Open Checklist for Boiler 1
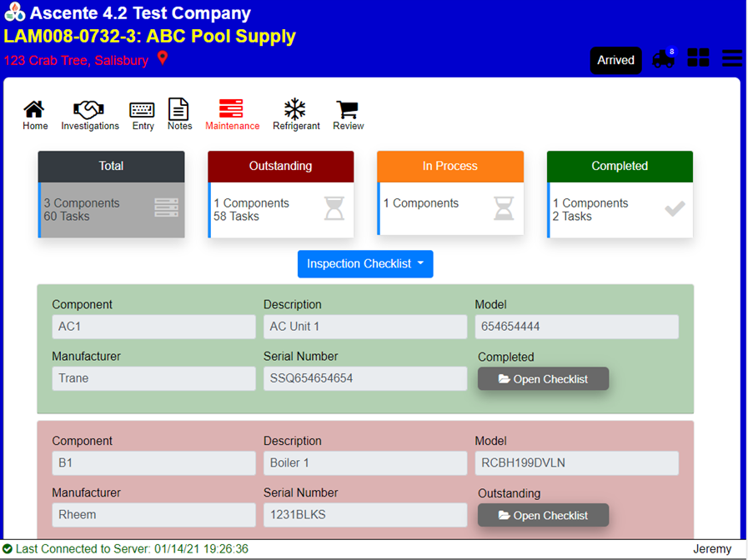 543,516
